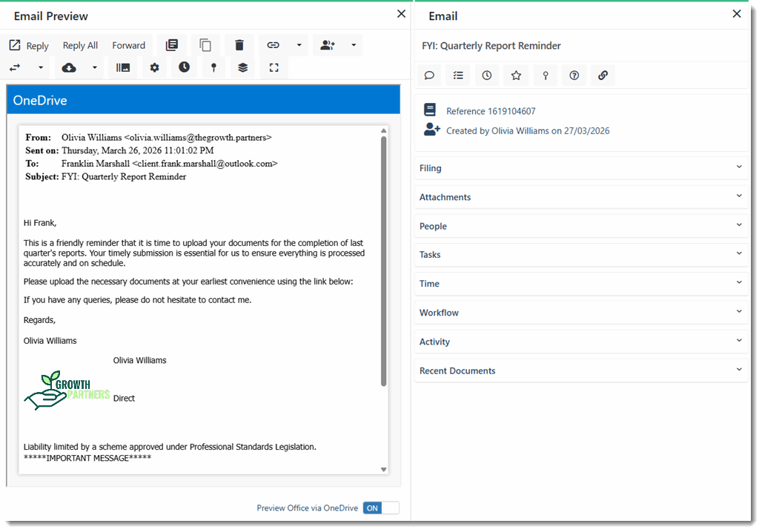Expand the Filing section

click(581, 168)
